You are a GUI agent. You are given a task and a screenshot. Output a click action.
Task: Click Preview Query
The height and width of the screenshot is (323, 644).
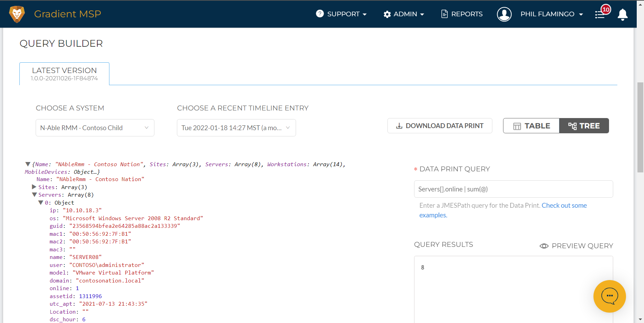coord(576,246)
